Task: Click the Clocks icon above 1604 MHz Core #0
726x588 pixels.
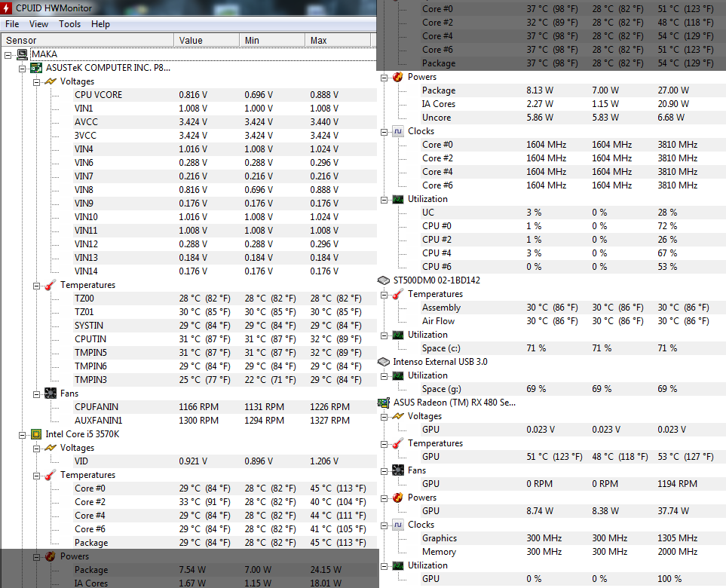Action: [x=398, y=131]
